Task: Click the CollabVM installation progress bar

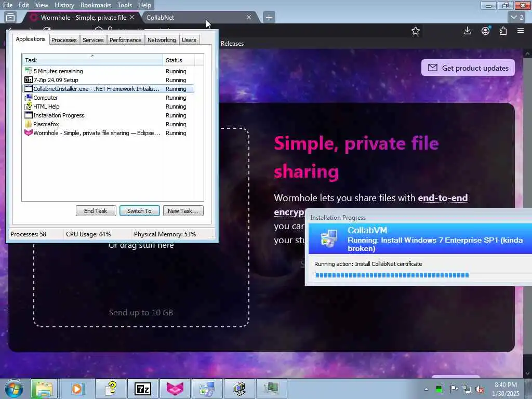Action: pos(423,275)
